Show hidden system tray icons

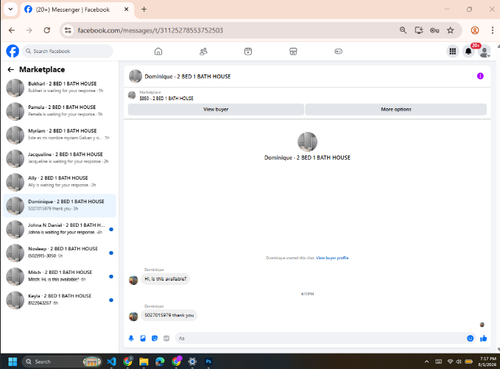coord(426,362)
